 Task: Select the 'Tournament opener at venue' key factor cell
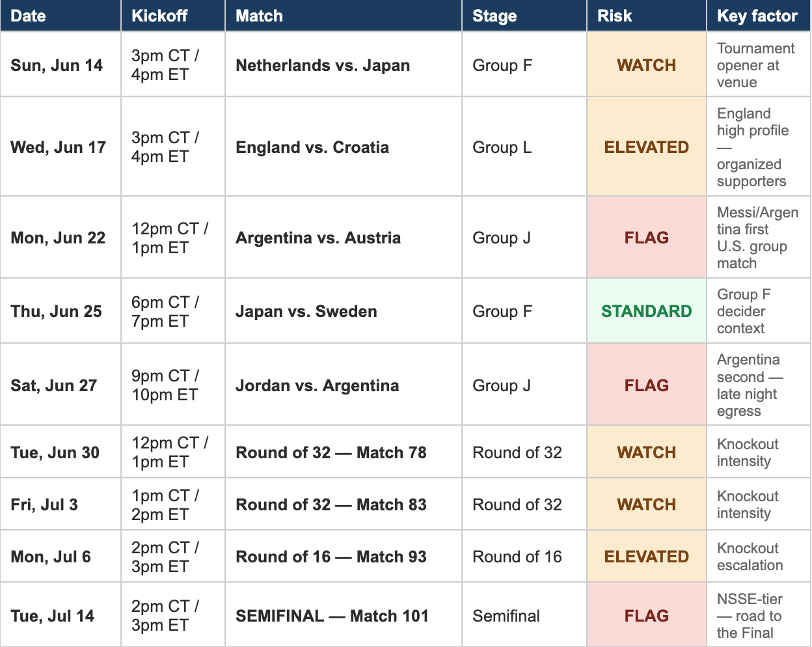tap(759, 64)
